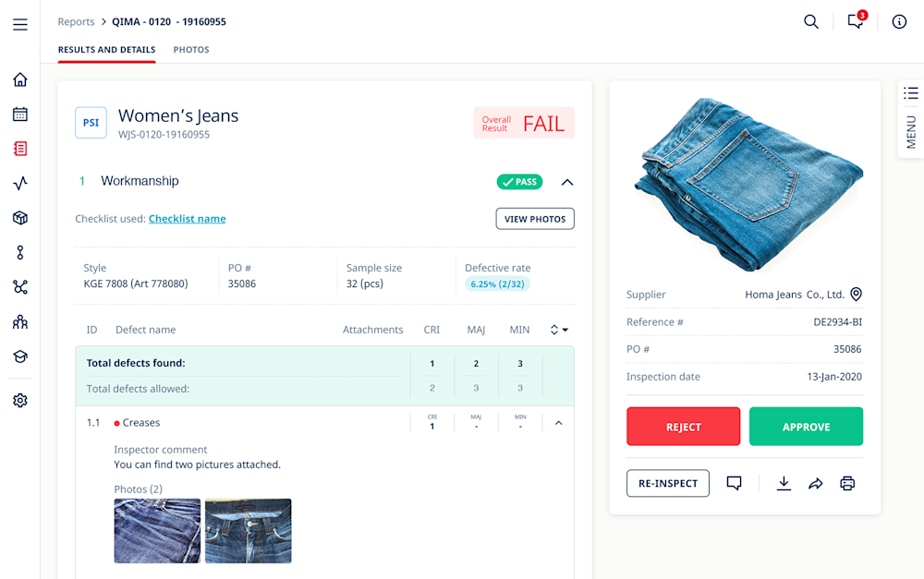Click Reports in the breadcrumb
This screenshot has width=924, height=579.
point(76,22)
